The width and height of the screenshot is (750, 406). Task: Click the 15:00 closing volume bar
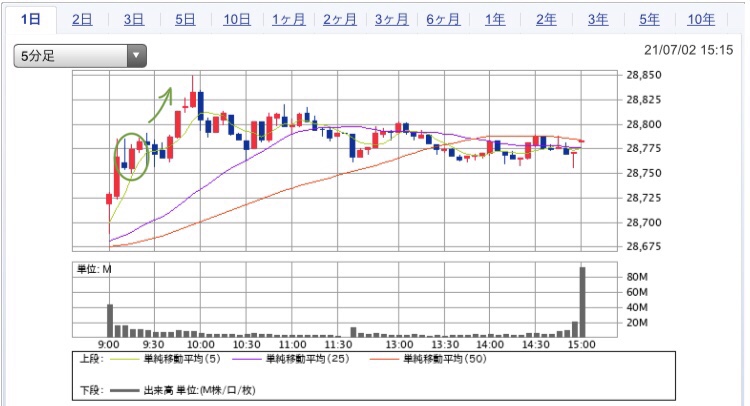(x=582, y=302)
